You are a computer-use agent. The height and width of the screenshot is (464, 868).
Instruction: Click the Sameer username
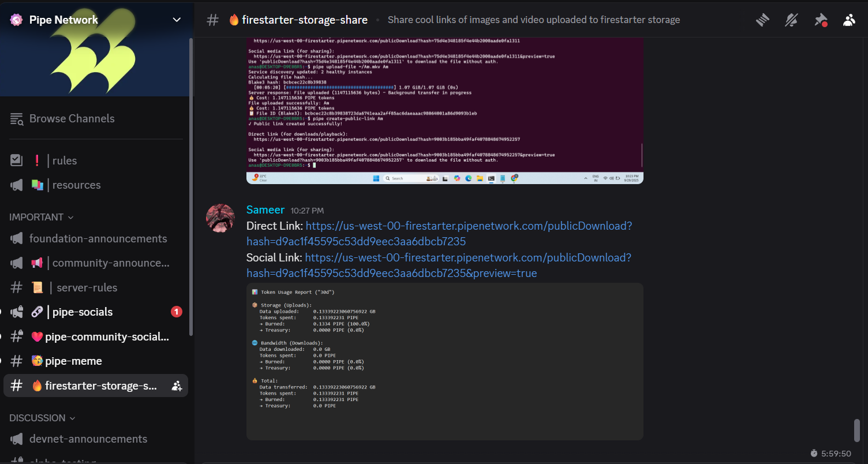(265, 210)
